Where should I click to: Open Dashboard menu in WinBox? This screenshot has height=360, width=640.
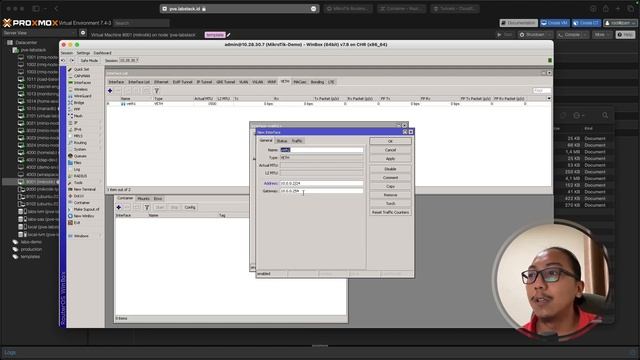(x=102, y=53)
